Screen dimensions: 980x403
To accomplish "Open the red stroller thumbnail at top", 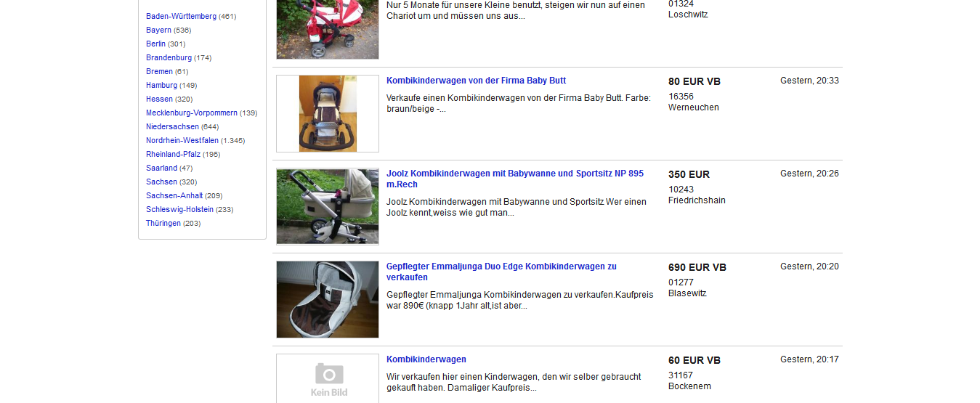I will (328, 29).
